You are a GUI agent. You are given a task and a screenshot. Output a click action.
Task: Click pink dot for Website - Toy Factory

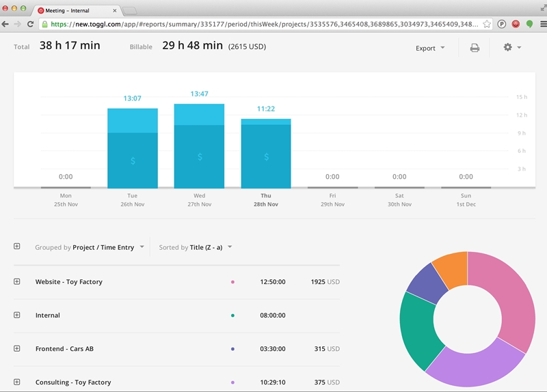coord(232,282)
